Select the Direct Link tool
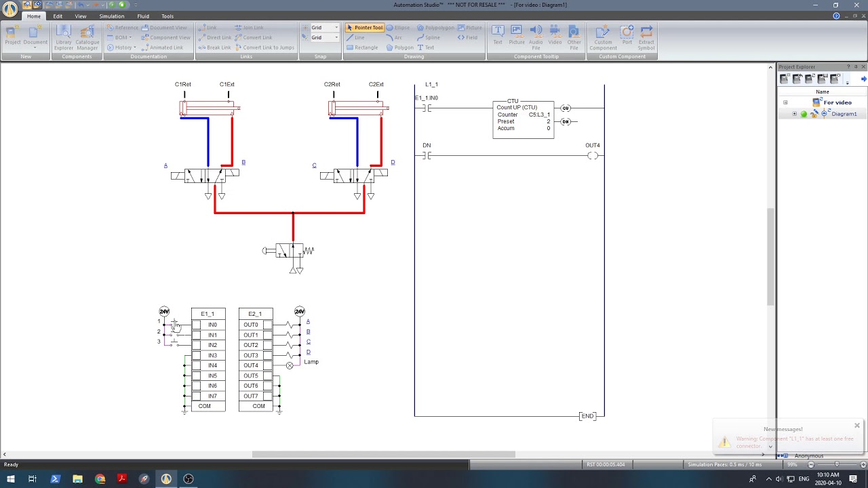868x488 pixels. click(x=215, y=38)
